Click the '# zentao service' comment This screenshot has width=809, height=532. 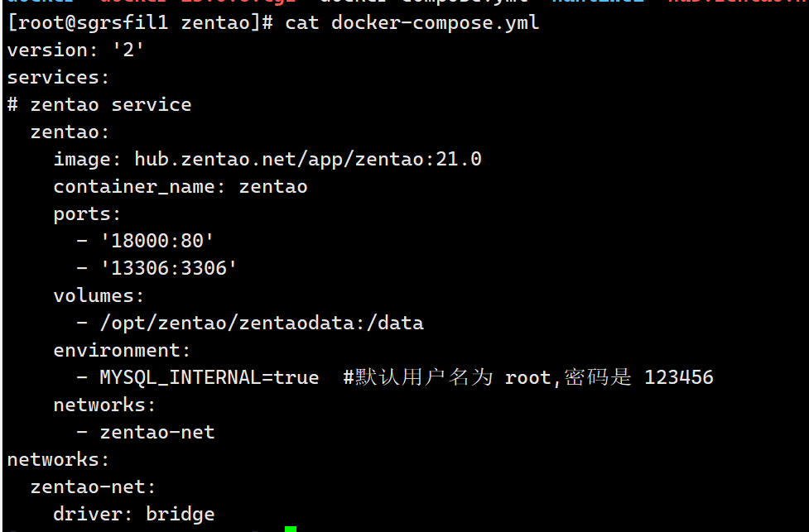pos(99,104)
